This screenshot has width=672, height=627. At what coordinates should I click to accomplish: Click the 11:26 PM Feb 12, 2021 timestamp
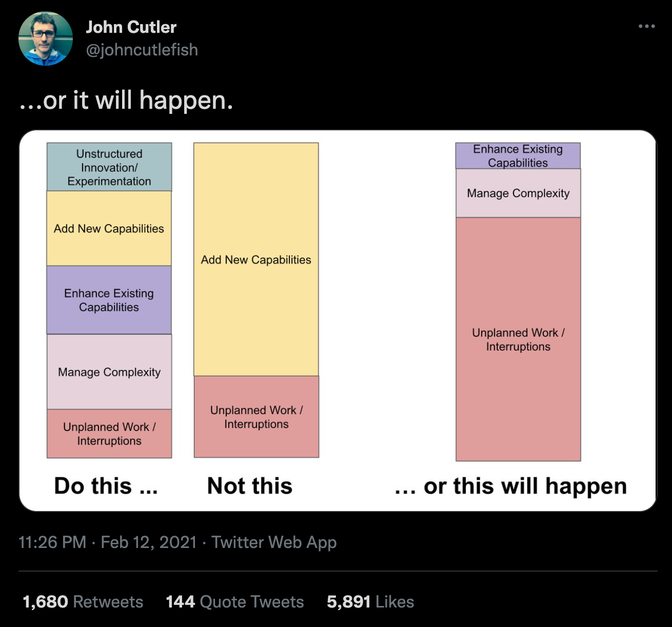pyautogui.click(x=108, y=542)
